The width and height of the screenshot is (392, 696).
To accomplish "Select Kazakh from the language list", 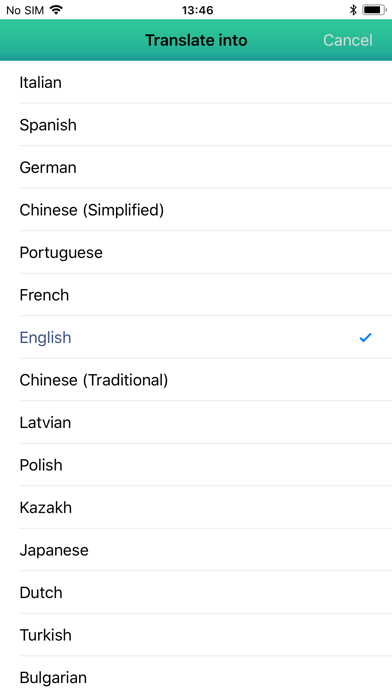I will pos(196,508).
